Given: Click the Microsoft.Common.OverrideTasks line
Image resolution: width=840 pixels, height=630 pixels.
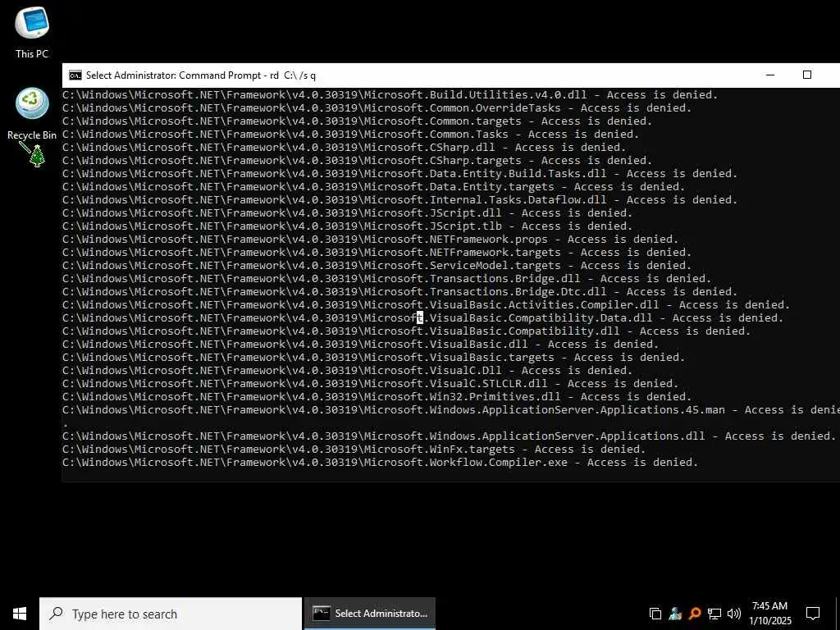Looking at the screenshot, I should pyautogui.click(x=377, y=108).
